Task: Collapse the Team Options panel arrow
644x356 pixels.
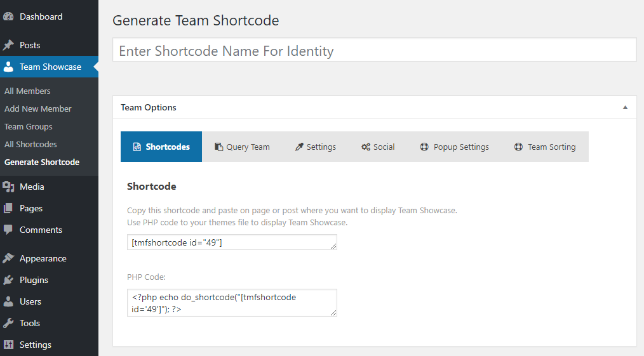Action: click(x=625, y=107)
